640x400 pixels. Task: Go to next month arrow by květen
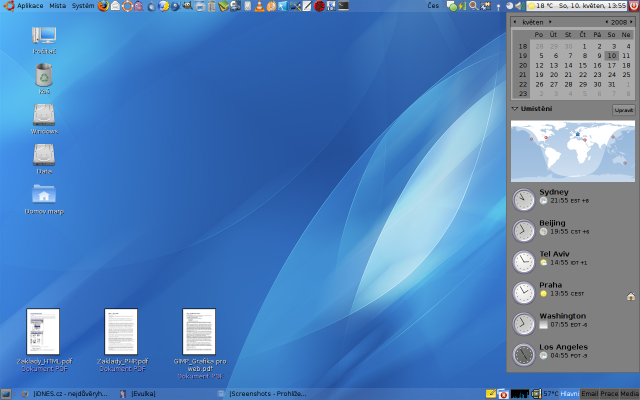click(550, 22)
